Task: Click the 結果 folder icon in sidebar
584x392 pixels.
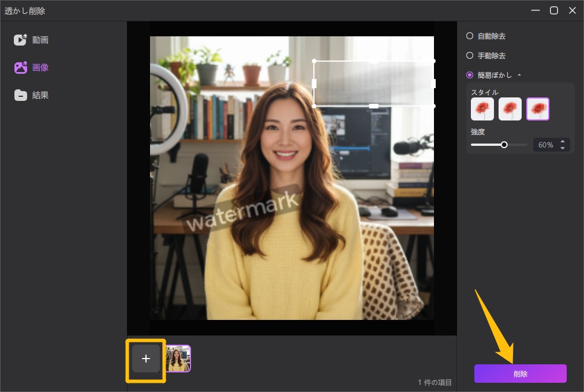Action: (21, 95)
